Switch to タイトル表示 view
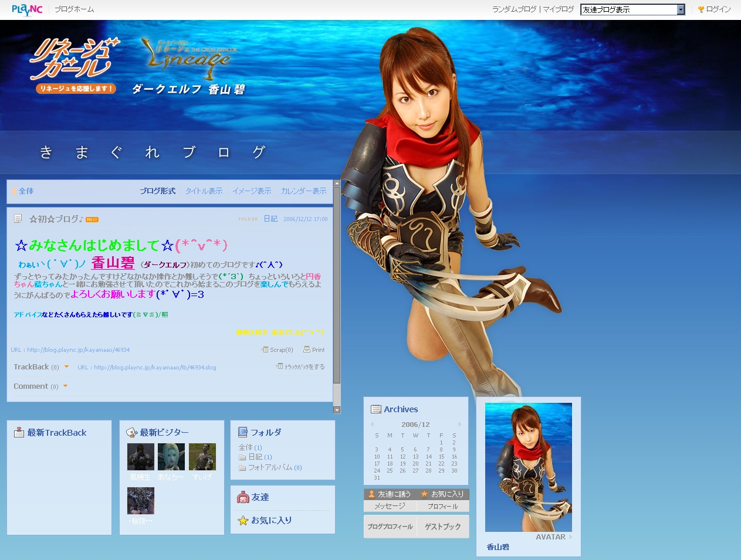741x560 pixels. pos(204,191)
